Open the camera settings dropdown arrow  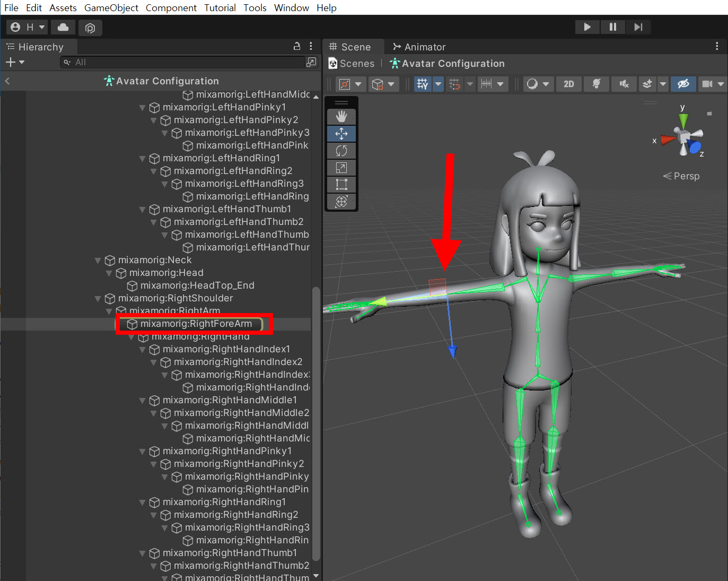[x=721, y=84]
